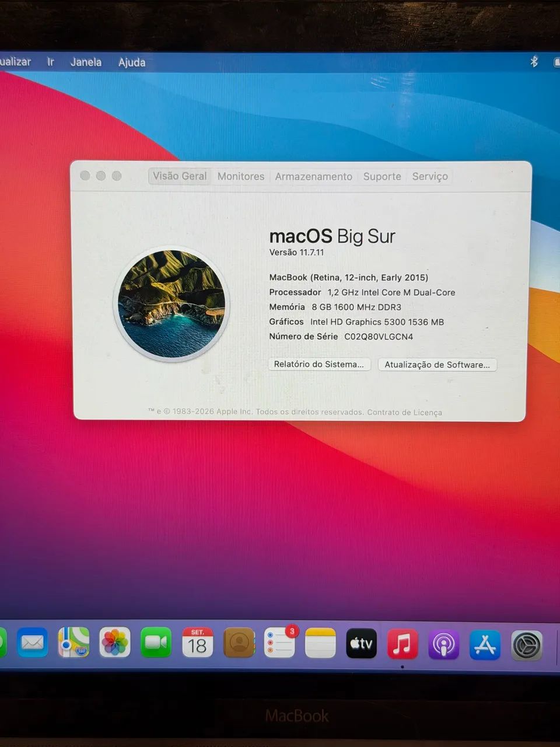Image resolution: width=560 pixels, height=747 pixels.
Task: Open the Serviço tab
Action: (x=430, y=176)
